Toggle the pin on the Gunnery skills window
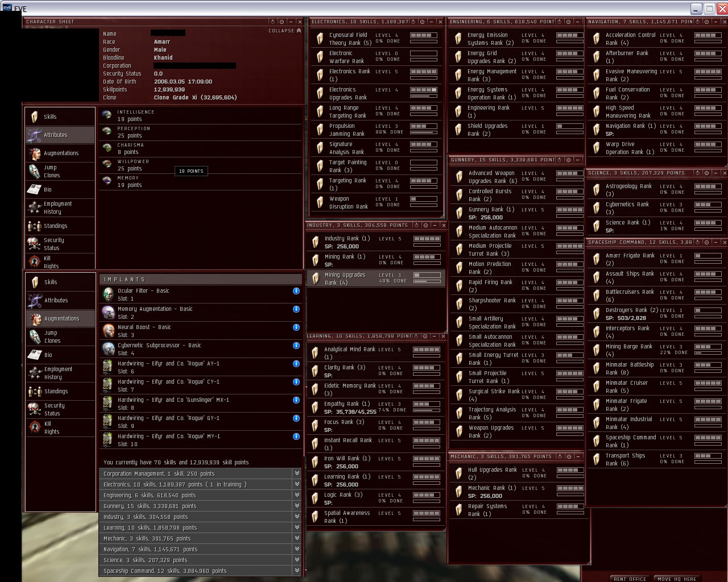The image size is (728, 582). click(x=569, y=160)
